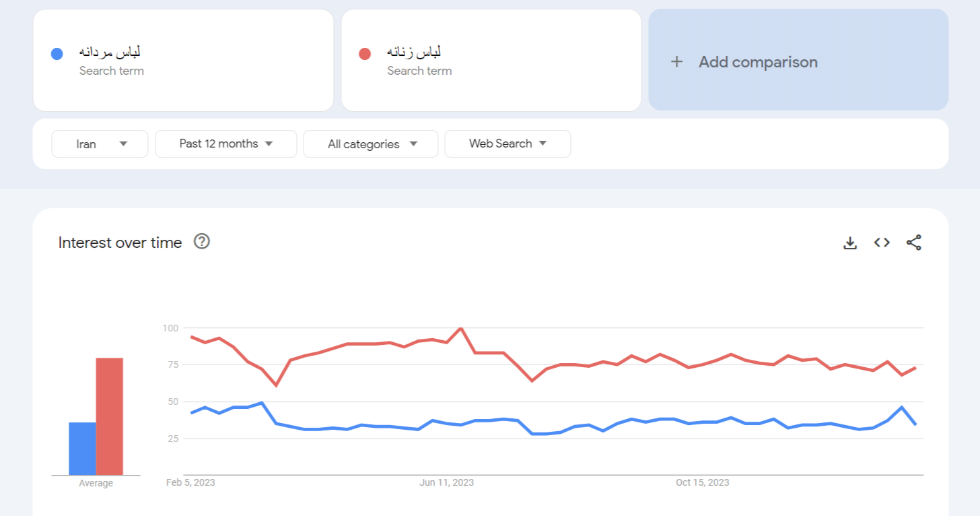Click the Interest over time heading
The height and width of the screenshot is (516, 980).
tap(120, 243)
